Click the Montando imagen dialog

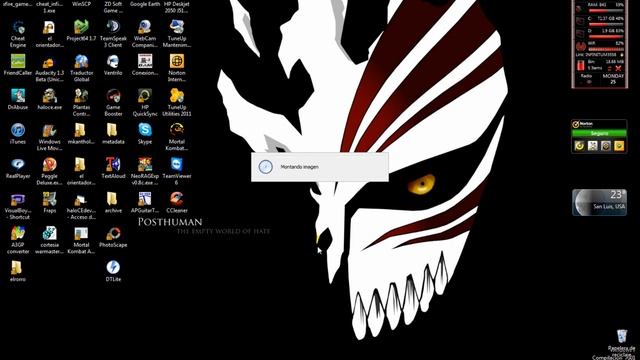point(320,167)
